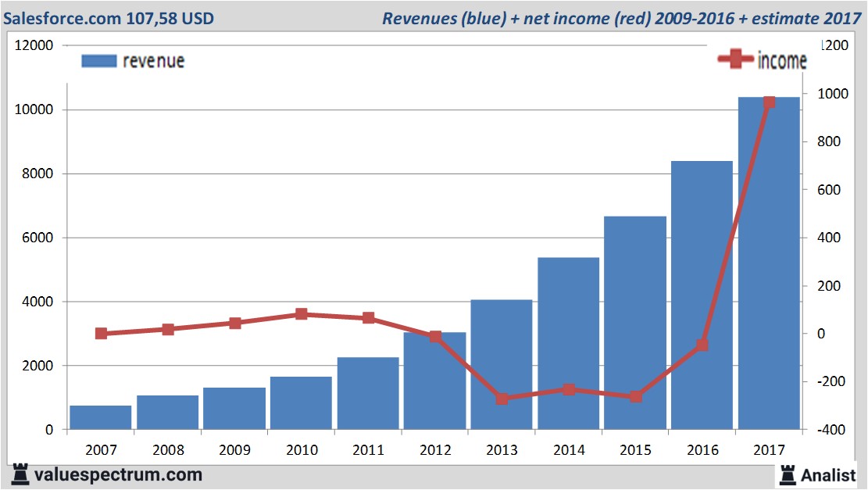Click the rook icon beside Analist
Image resolution: width=868 pixels, height=490 pixels.
tap(788, 475)
